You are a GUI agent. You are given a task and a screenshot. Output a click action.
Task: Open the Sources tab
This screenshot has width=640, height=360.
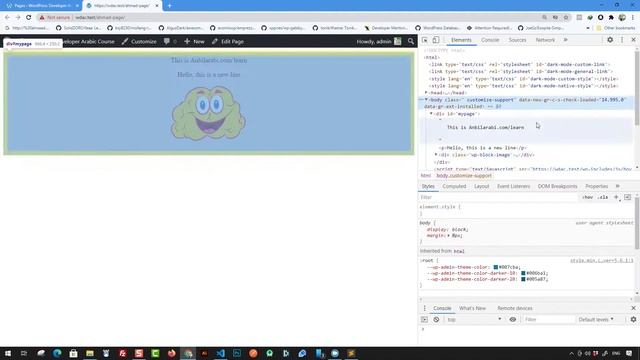click(x=517, y=40)
